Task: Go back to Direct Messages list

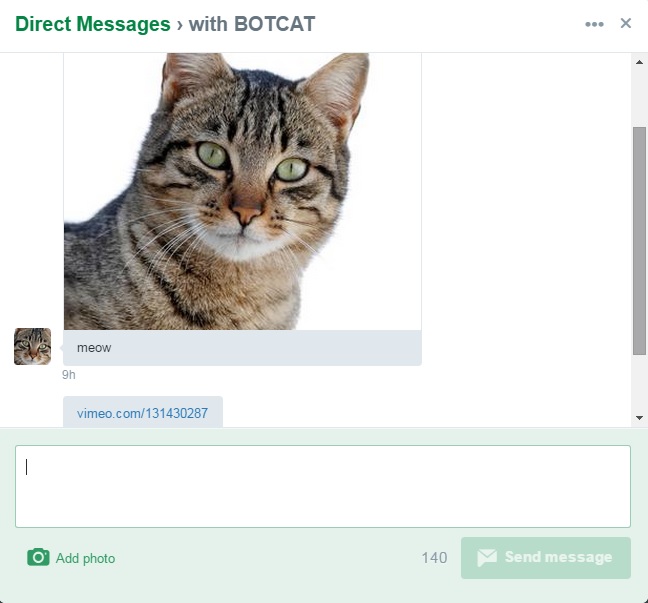Action: pos(93,24)
